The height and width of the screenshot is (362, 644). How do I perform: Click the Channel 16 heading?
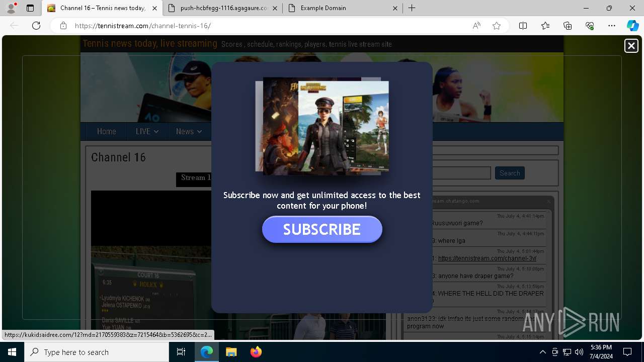coord(118,157)
